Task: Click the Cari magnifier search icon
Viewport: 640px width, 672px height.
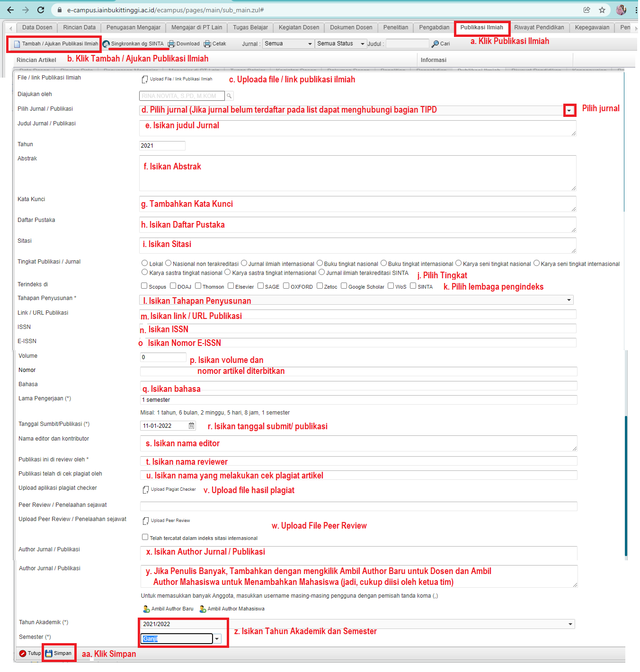Action: tap(435, 44)
